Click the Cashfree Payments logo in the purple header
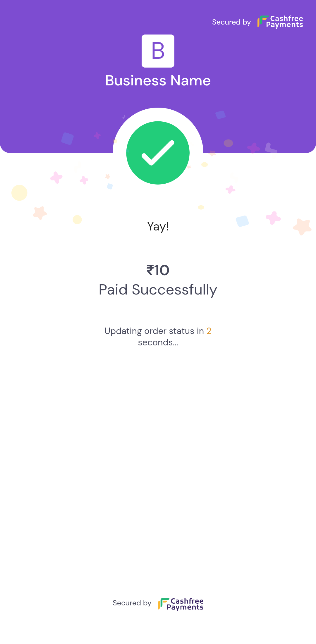Screen dimensions: 316x644 pyautogui.click(x=280, y=22)
